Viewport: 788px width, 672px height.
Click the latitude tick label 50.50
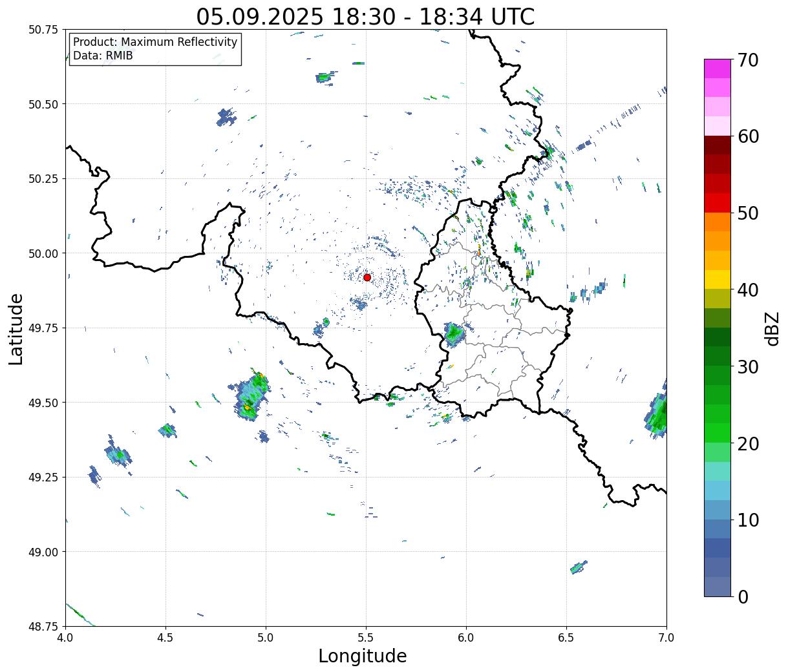click(x=43, y=104)
